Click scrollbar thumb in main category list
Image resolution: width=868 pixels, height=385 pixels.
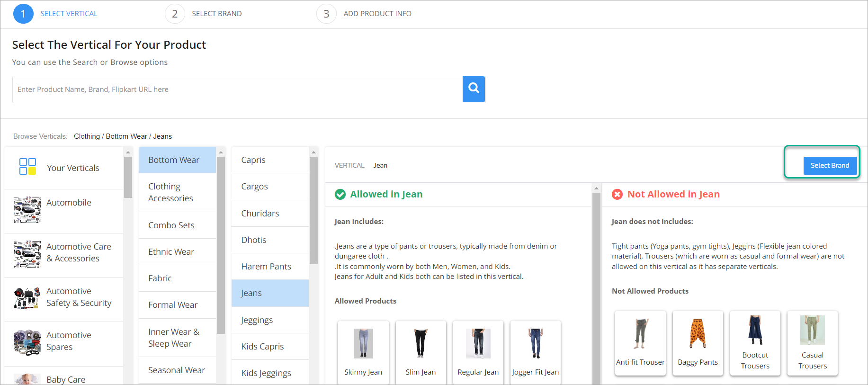click(128, 177)
